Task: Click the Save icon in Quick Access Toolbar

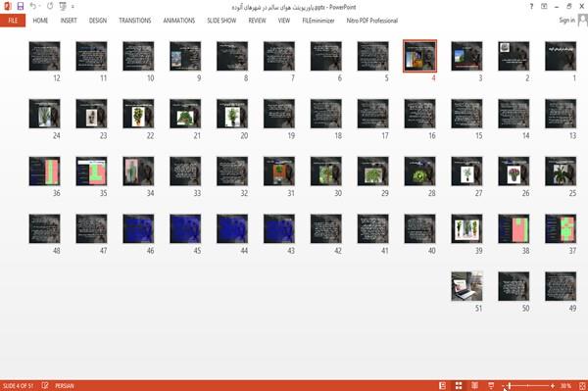Action: point(21,7)
